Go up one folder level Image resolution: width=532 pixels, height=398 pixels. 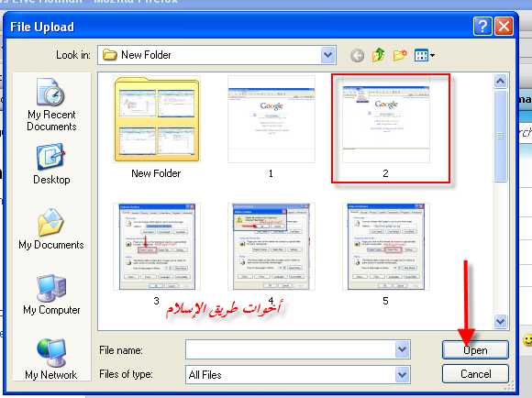[378, 55]
